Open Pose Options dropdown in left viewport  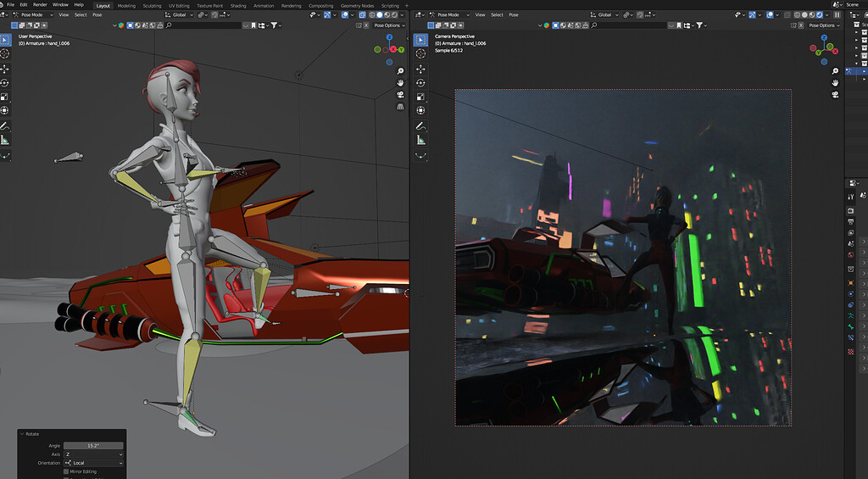pyautogui.click(x=389, y=25)
